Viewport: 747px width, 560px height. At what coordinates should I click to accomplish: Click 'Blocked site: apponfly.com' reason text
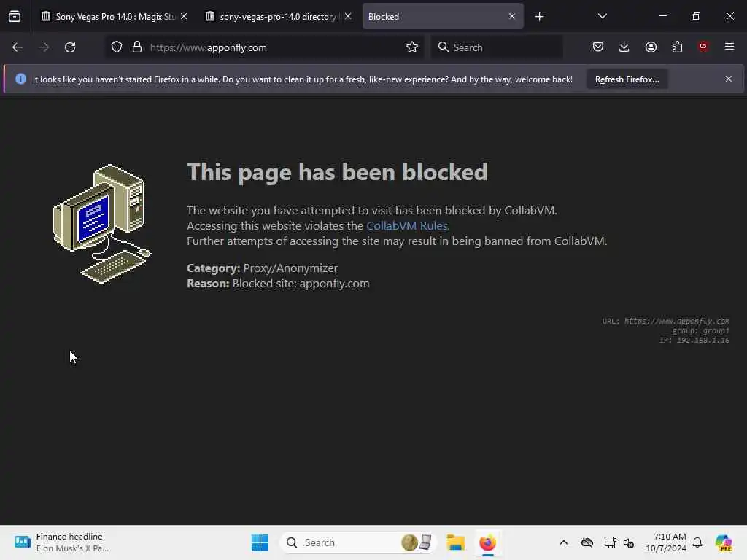(x=301, y=284)
